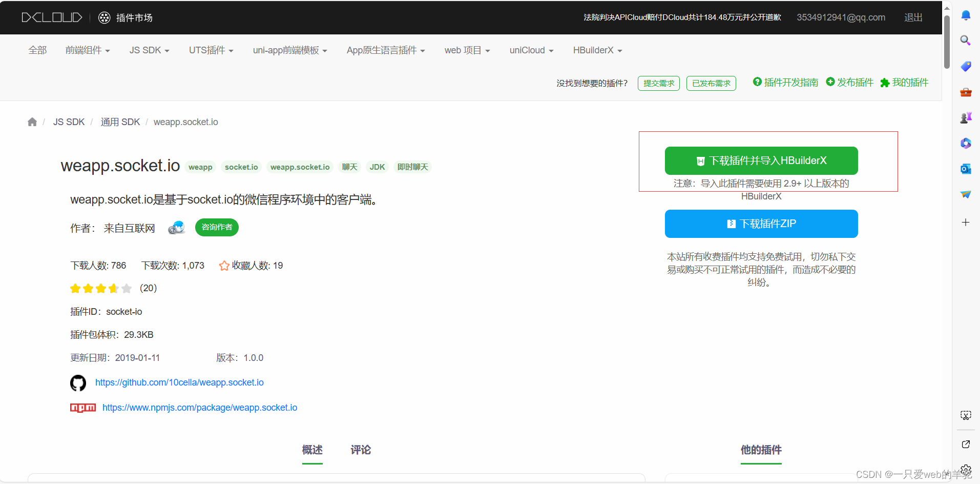Click the weapp tag
Image resolution: width=980 pixels, height=484 pixels.
click(200, 167)
